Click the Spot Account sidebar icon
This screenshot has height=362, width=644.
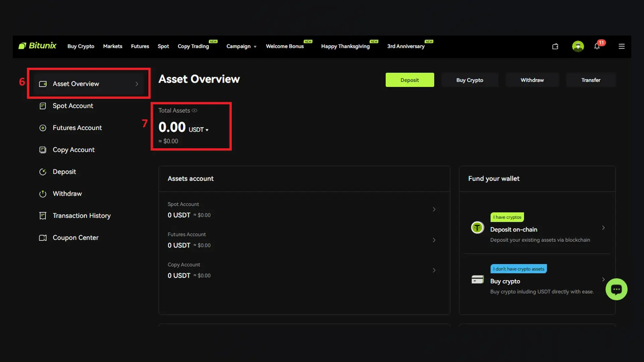point(43,106)
